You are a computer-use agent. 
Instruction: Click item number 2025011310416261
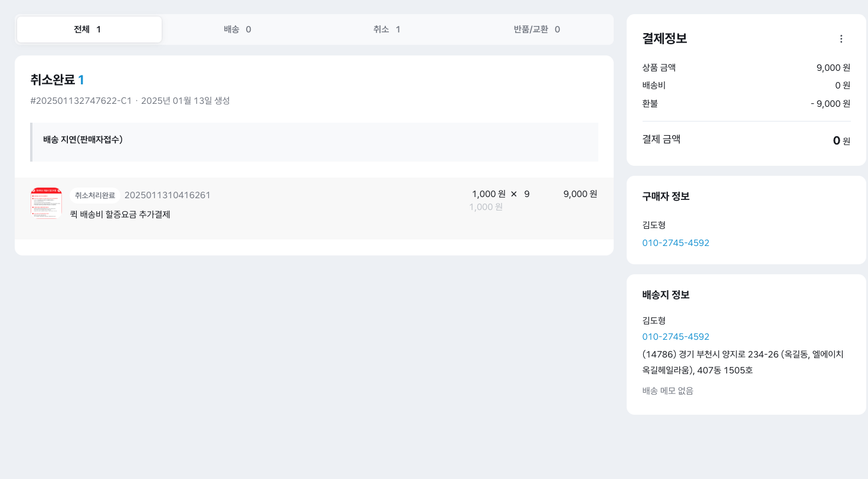click(x=167, y=195)
